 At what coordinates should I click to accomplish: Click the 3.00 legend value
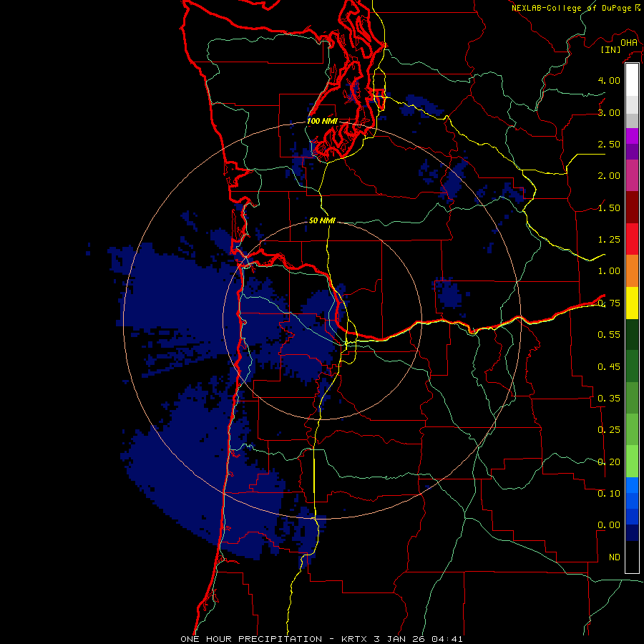click(x=609, y=112)
